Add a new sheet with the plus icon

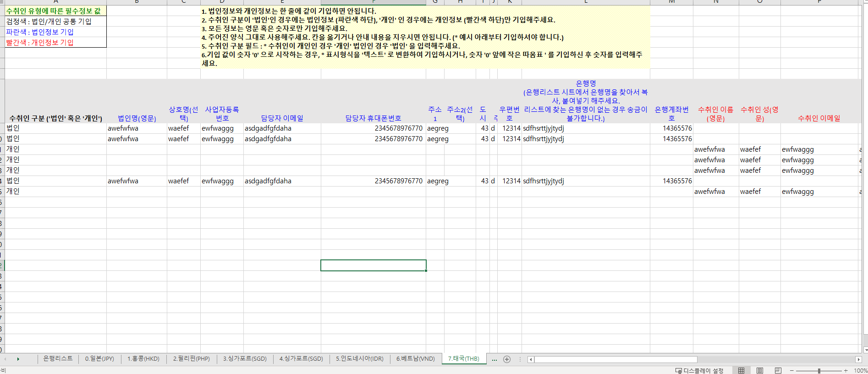click(x=507, y=359)
